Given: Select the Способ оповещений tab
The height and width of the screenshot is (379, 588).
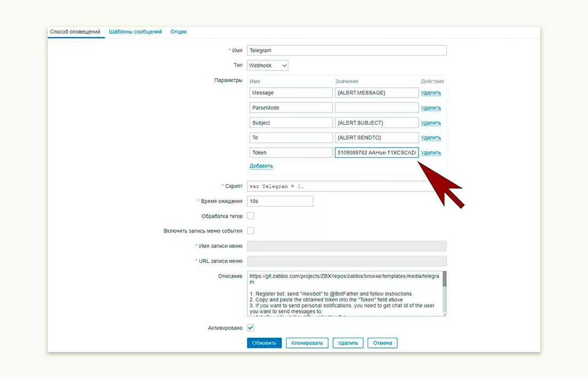Looking at the screenshot, I should (x=75, y=32).
